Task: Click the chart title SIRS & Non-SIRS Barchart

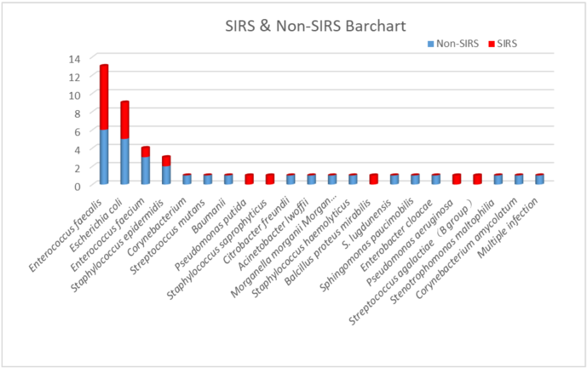Action: click(315, 26)
